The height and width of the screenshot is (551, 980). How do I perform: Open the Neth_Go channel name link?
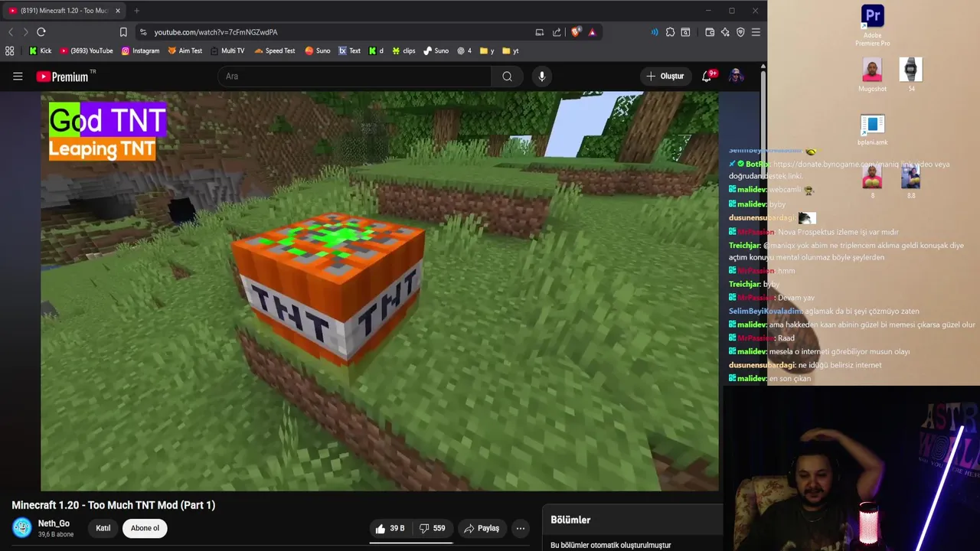point(54,523)
